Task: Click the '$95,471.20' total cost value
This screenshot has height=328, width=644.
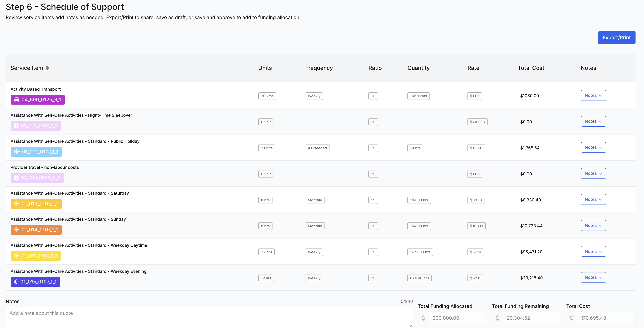Action: click(x=531, y=252)
